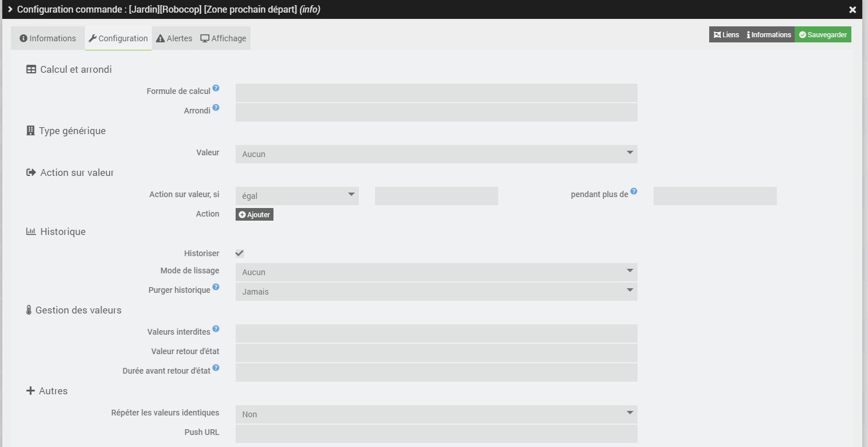Viewport: 868px width, 447px height.
Task: Click the Ajouter action button
Action: [255, 214]
